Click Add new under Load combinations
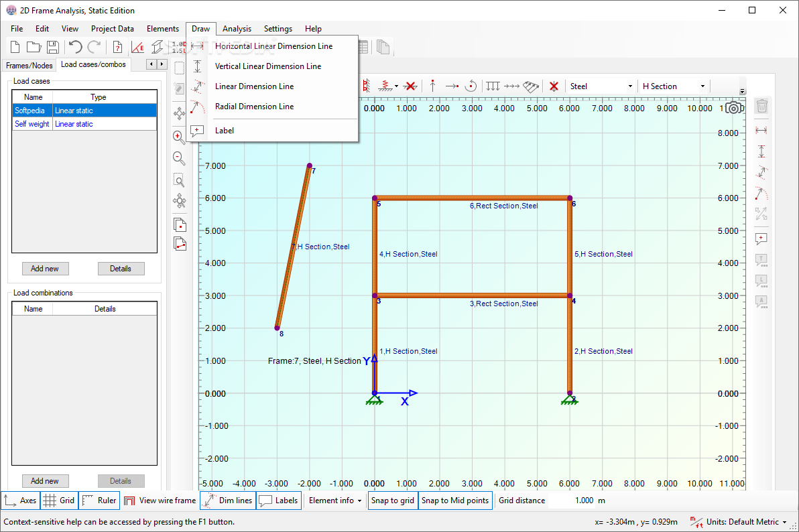Image resolution: width=799 pixels, height=532 pixels. (45, 481)
